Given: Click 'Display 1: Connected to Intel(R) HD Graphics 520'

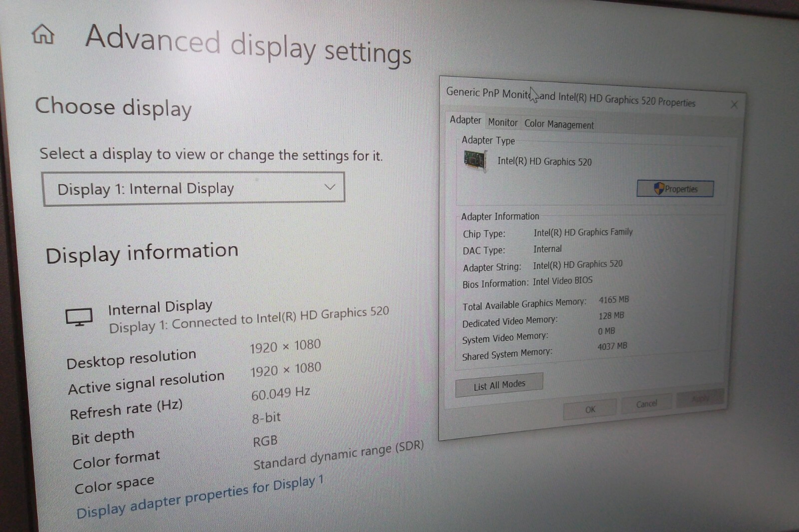Looking at the screenshot, I should pos(249,319).
